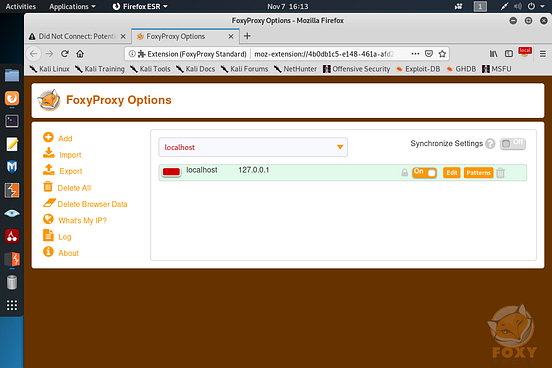
Task: Open Kali Linux bookmark
Action: point(50,69)
